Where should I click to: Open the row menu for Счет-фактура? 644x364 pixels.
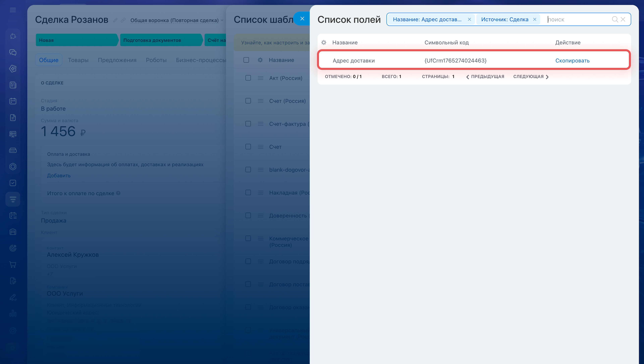point(261,124)
